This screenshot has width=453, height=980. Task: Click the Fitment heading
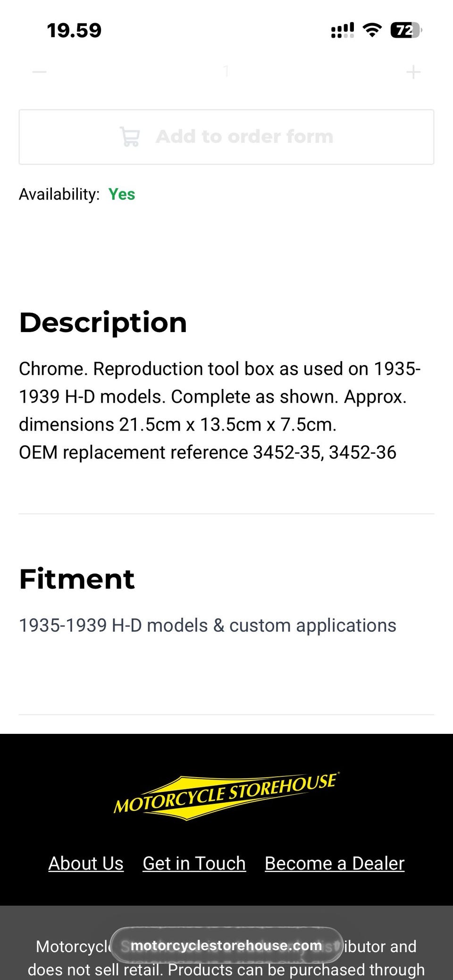[77, 579]
